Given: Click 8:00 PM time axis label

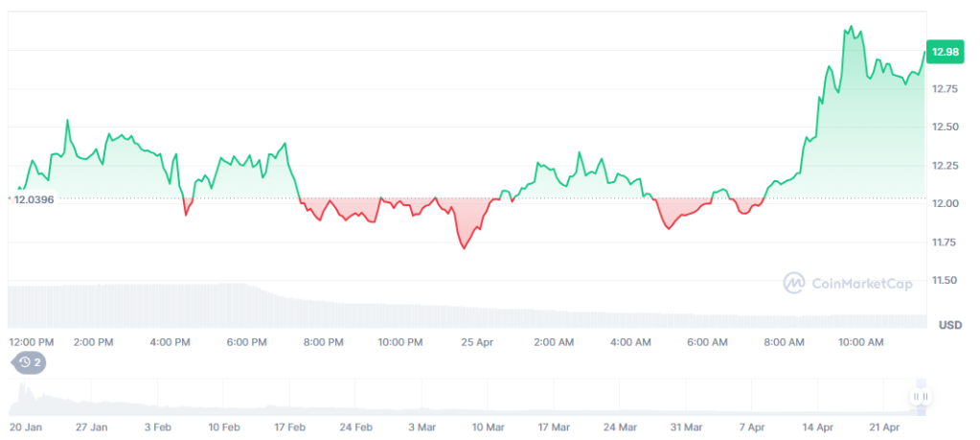Looking at the screenshot, I should coord(323,342).
